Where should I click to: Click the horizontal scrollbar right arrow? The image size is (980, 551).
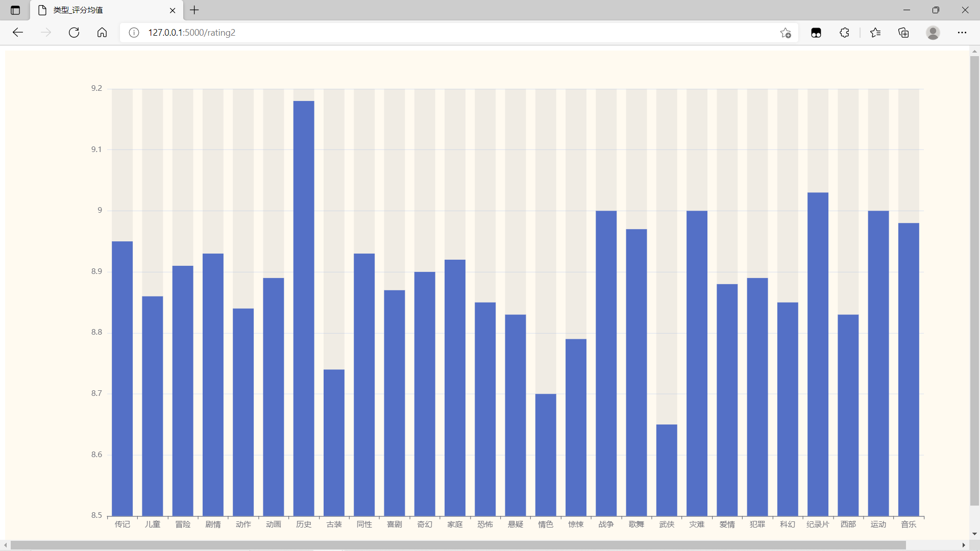pos(964,545)
